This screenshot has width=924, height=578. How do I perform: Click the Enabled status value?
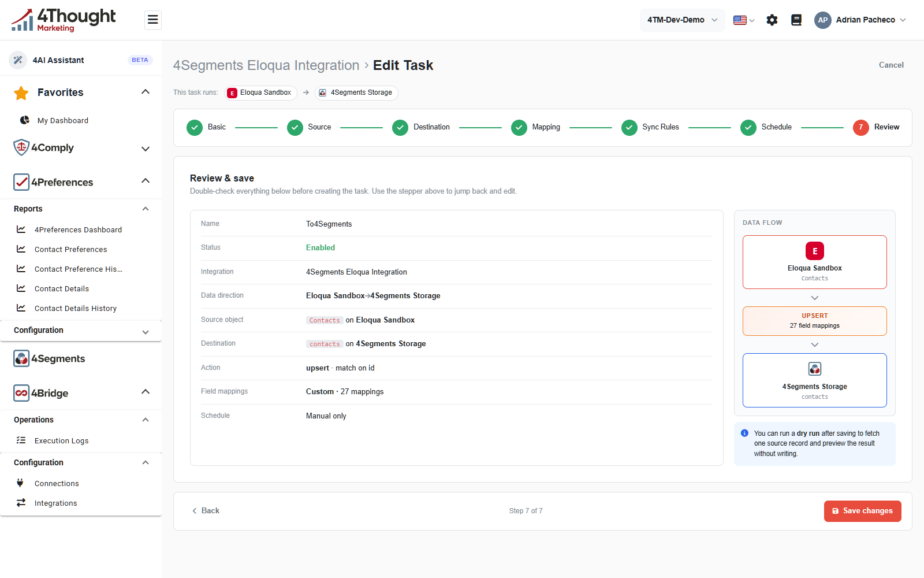[x=321, y=247]
